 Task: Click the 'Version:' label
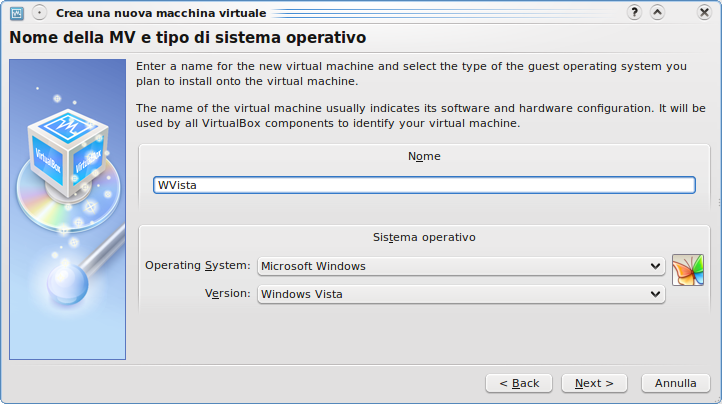tap(227, 293)
